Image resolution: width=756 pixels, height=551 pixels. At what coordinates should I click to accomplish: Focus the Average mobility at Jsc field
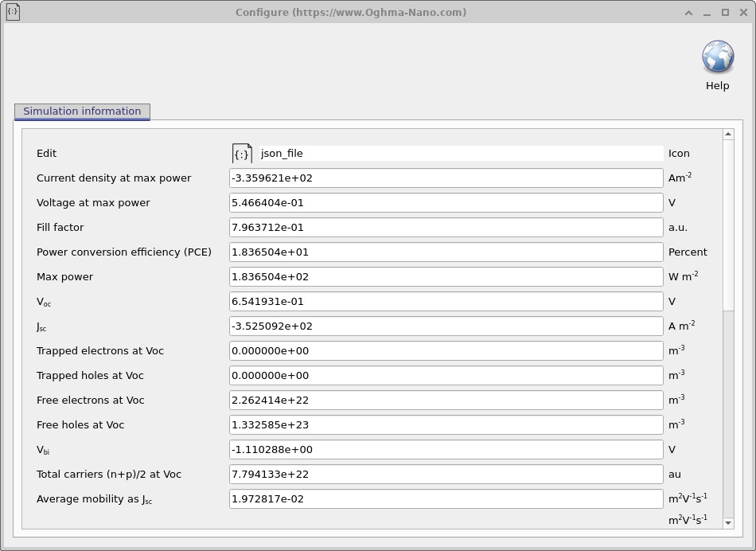pos(446,499)
